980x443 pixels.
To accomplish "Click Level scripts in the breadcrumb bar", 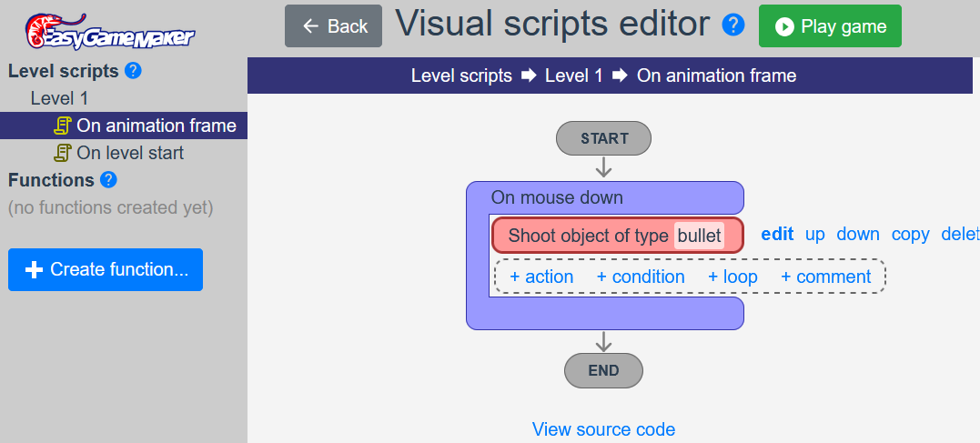I will (x=461, y=76).
